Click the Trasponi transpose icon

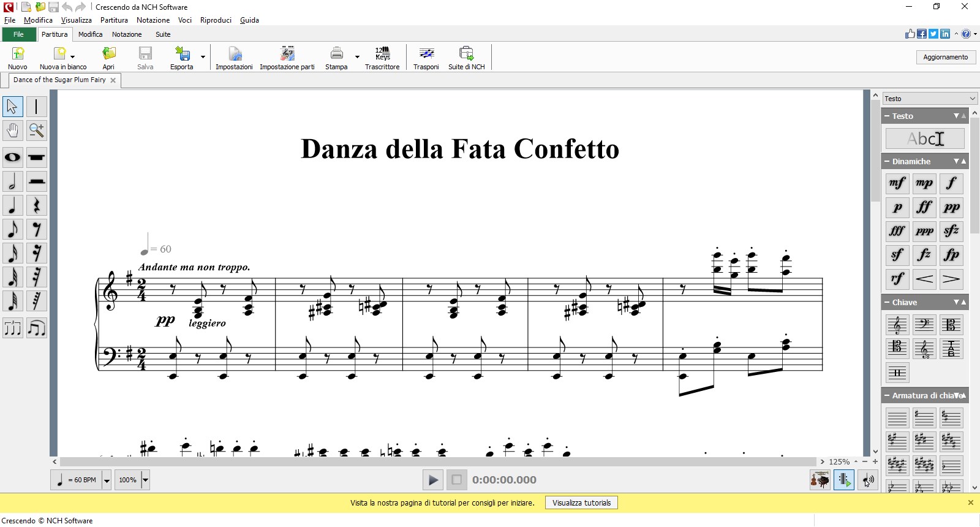(426, 58)
